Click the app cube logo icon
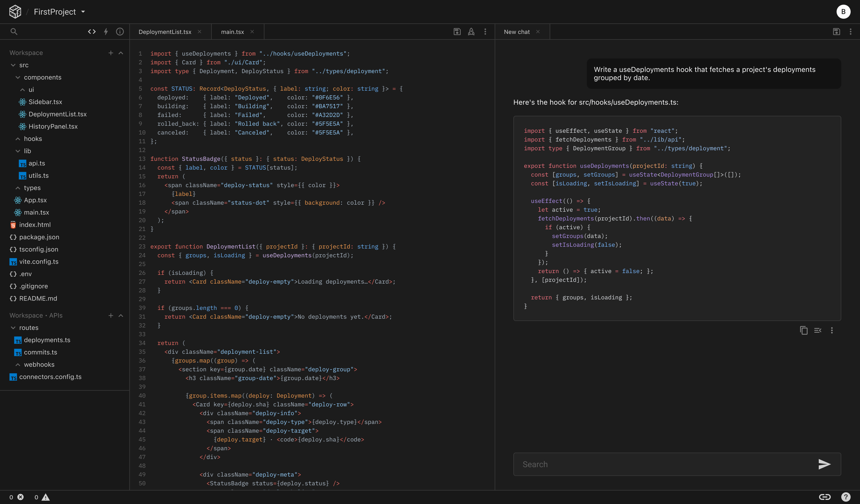The width and height of the screenshot is (860, 504). click(15, 12)
